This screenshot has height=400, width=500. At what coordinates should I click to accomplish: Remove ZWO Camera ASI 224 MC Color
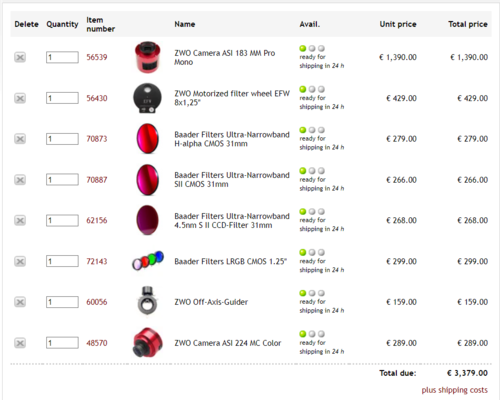click(x=20, y=343)
